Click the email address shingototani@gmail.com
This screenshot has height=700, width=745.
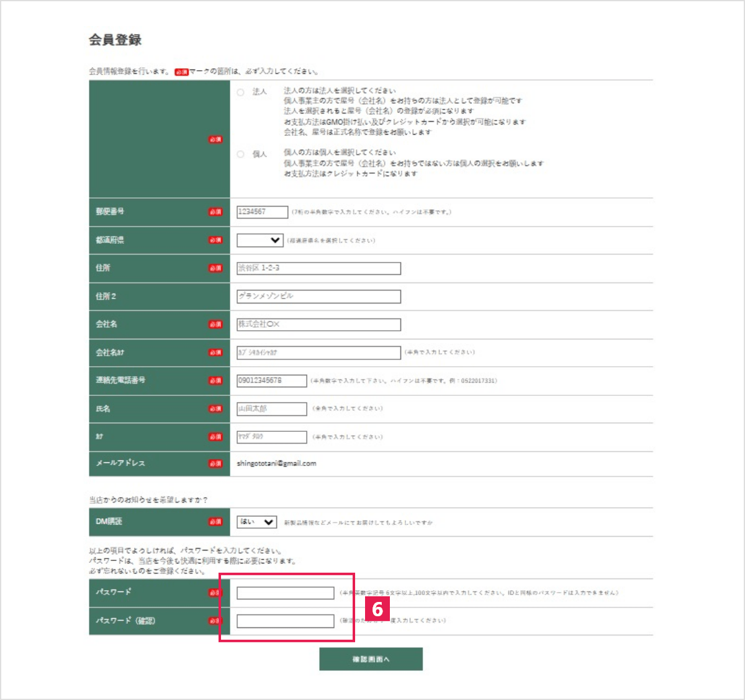point(276,463)
